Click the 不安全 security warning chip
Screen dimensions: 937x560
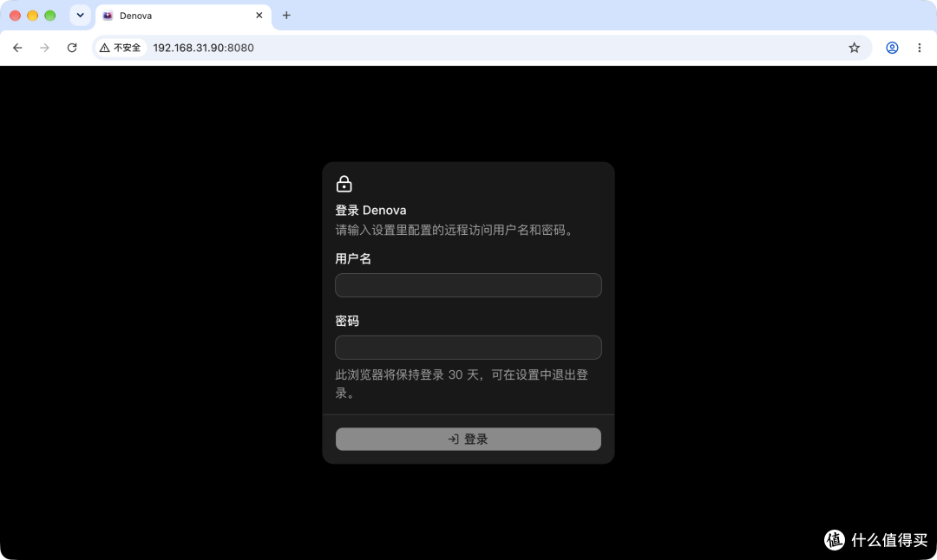(x=121, y=48)
